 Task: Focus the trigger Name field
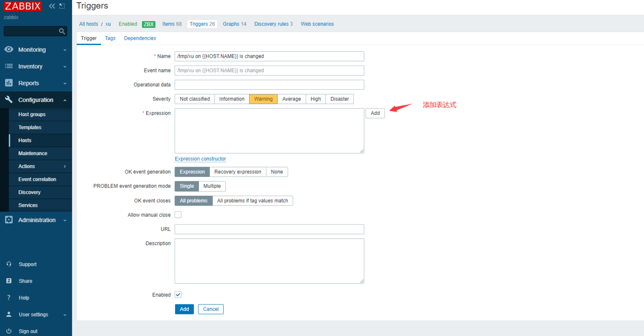pyautogui.click(x=270, y=56)
